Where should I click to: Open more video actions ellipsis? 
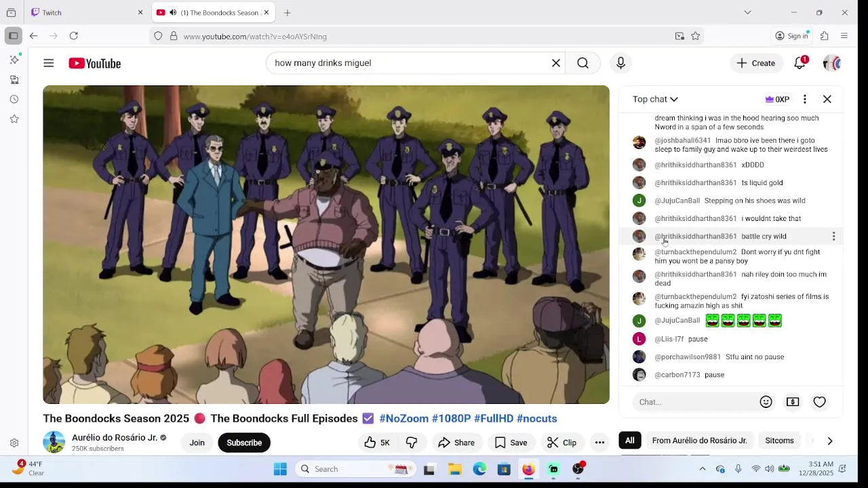tap(599, 443)
